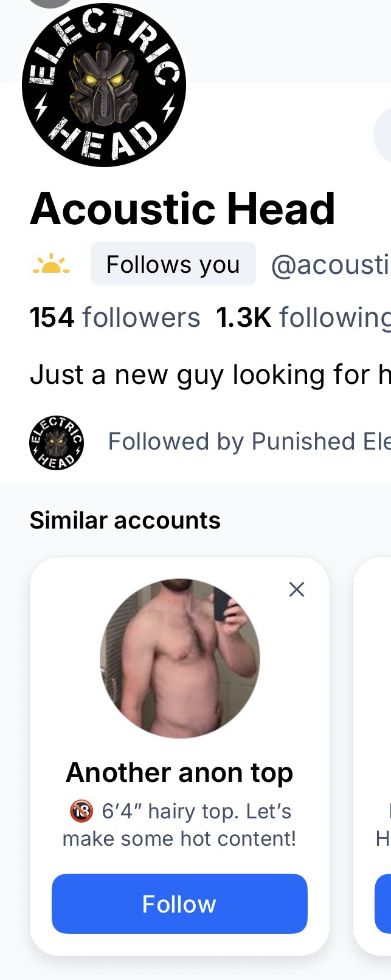Open the Followed by Punished Ele link
This screenshot has height=980, width=391.
249,442
